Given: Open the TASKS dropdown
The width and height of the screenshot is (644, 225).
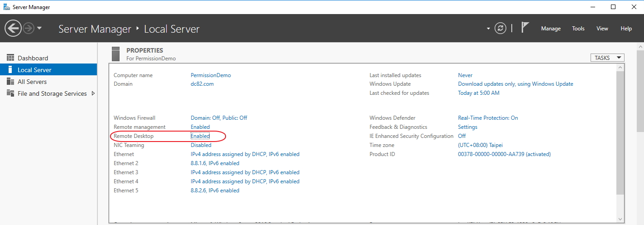Looking at the screenshot, I should click(607, 58).
